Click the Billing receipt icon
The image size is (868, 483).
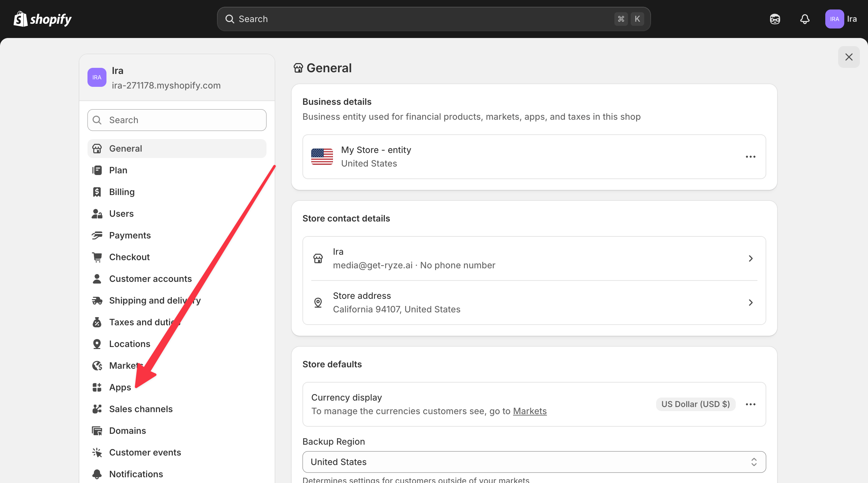coord(97,192)
